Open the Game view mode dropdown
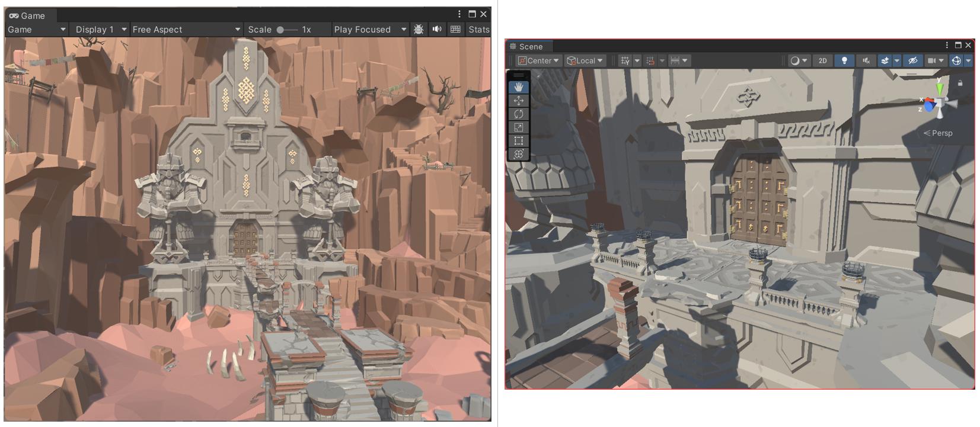 (36, 29)
